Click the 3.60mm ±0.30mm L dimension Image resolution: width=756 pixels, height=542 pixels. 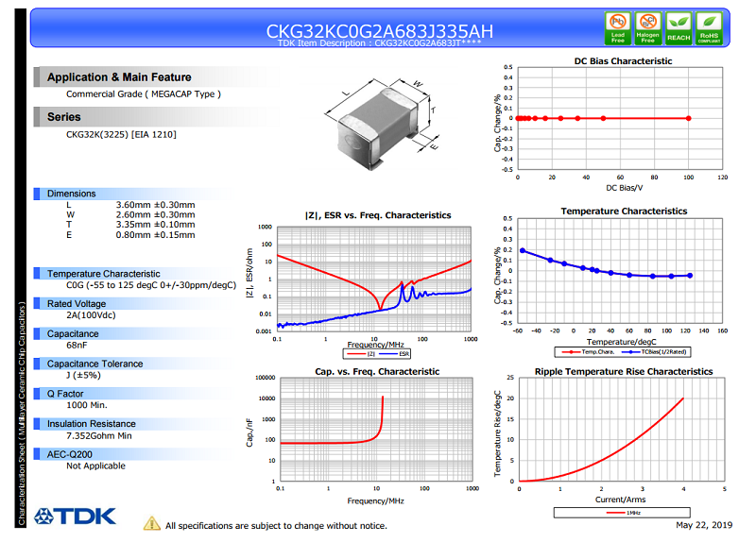pos(155,205)
